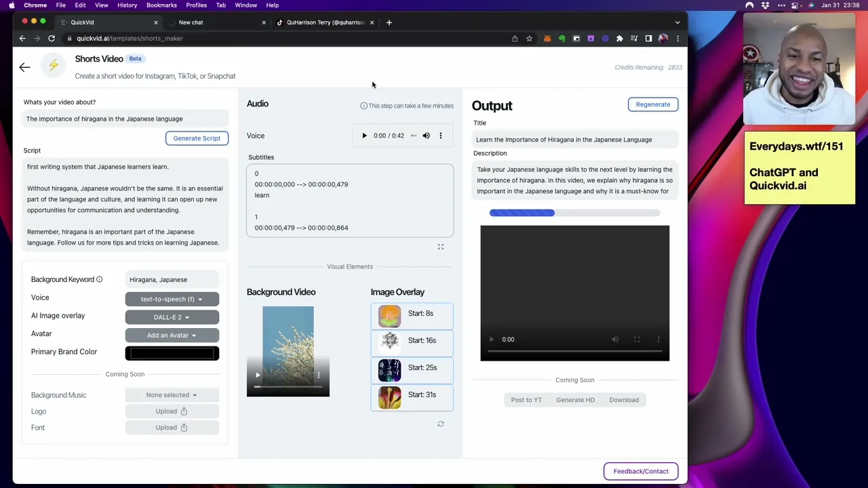This screenshot has height=488, width=868.
Task: Open the Evernote elephant extension
Action: (x=561, y=39)
